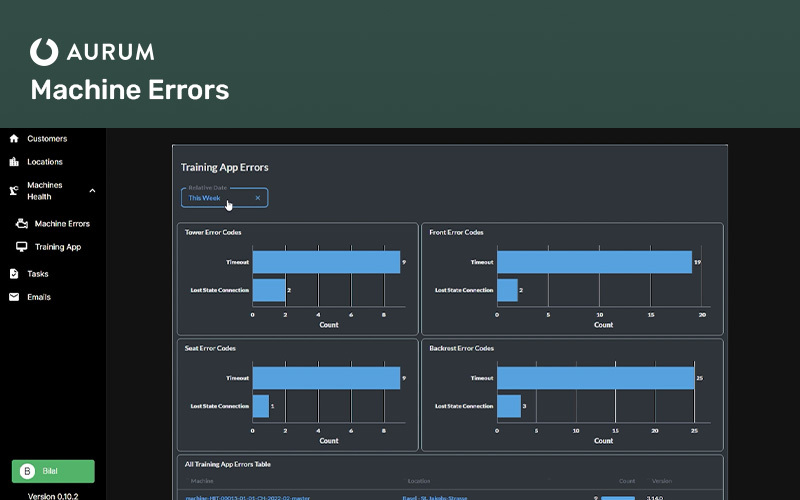Click the Aurum logo icon
Screen dimensions: 800x500
click(44, 52)
